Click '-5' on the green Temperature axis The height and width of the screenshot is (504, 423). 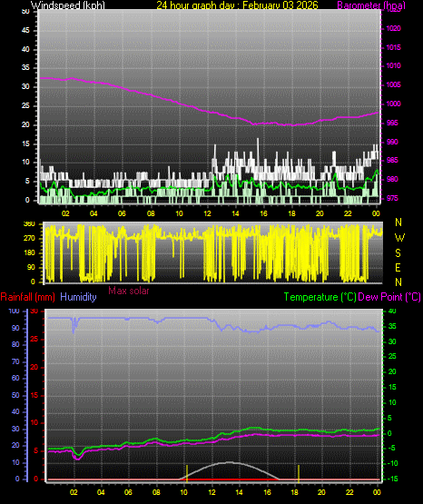coord(392,449)
